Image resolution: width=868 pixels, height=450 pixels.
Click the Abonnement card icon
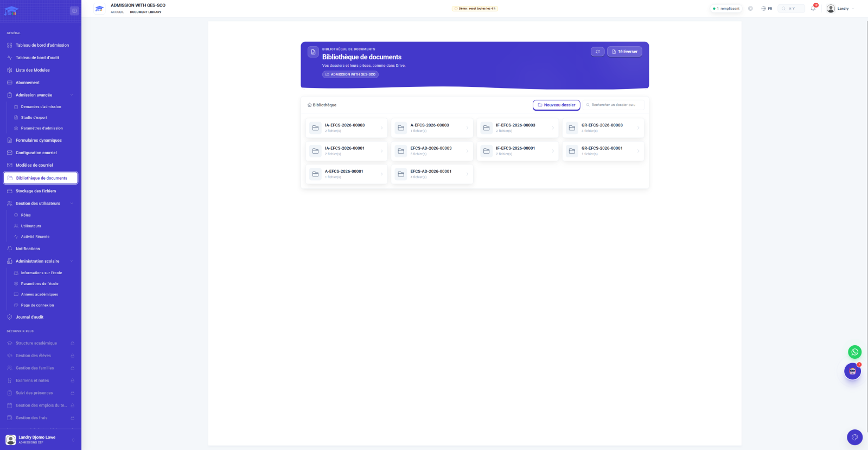(9, 83)
